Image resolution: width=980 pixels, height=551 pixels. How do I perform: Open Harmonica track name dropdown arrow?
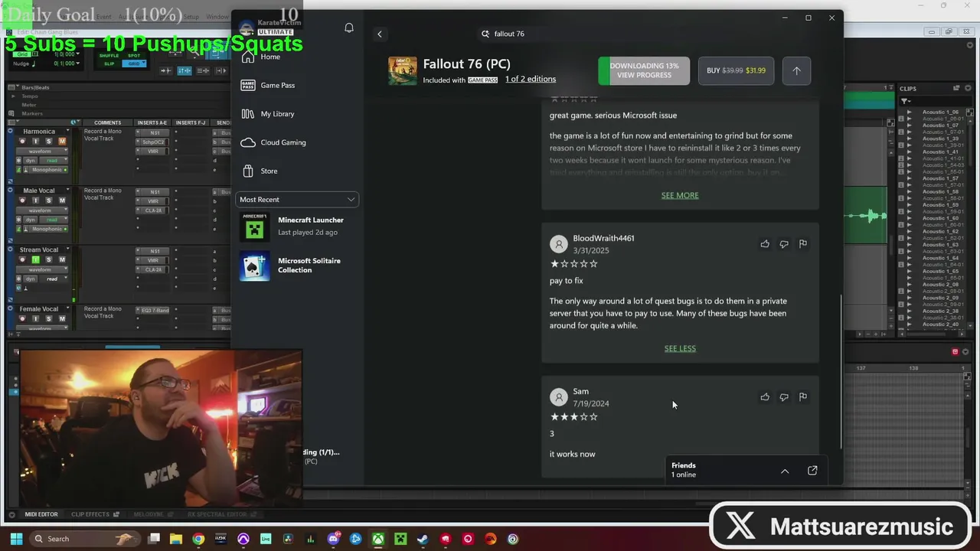point(67,130)
